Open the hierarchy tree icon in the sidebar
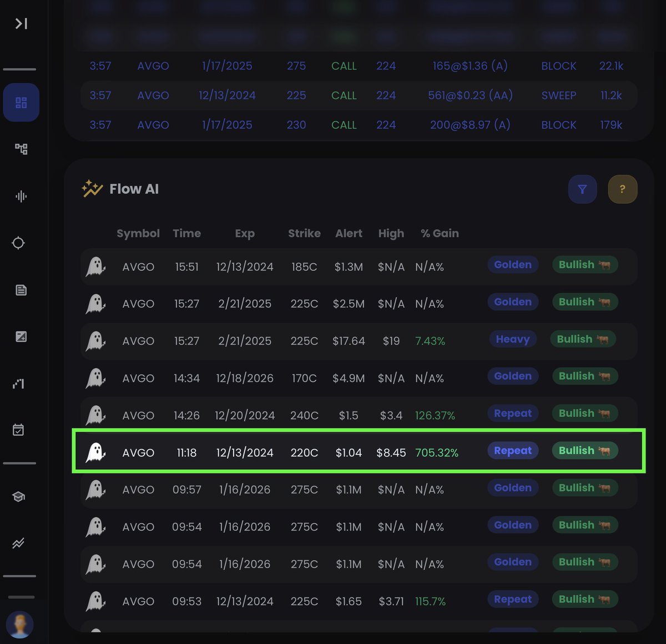 (21, 149)
